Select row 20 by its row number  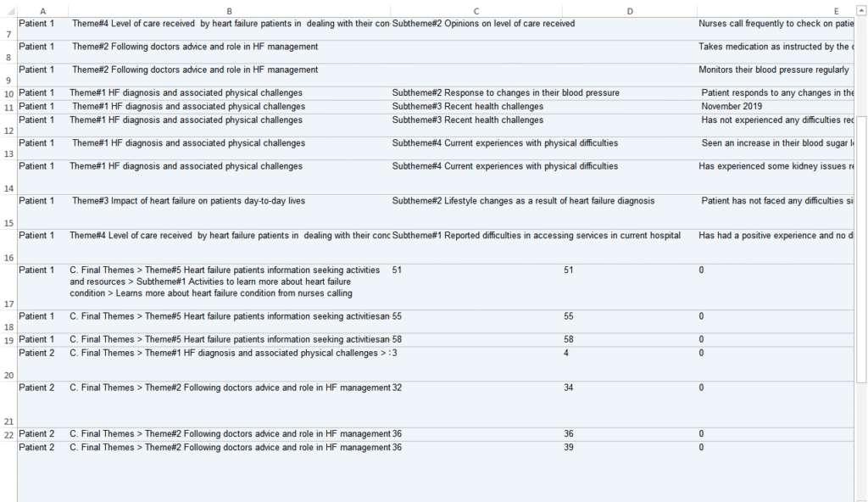click(8, 365)
